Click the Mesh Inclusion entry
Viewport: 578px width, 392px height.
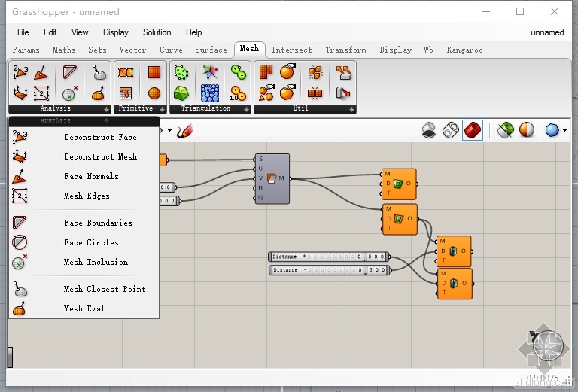[x=95, y=262]
